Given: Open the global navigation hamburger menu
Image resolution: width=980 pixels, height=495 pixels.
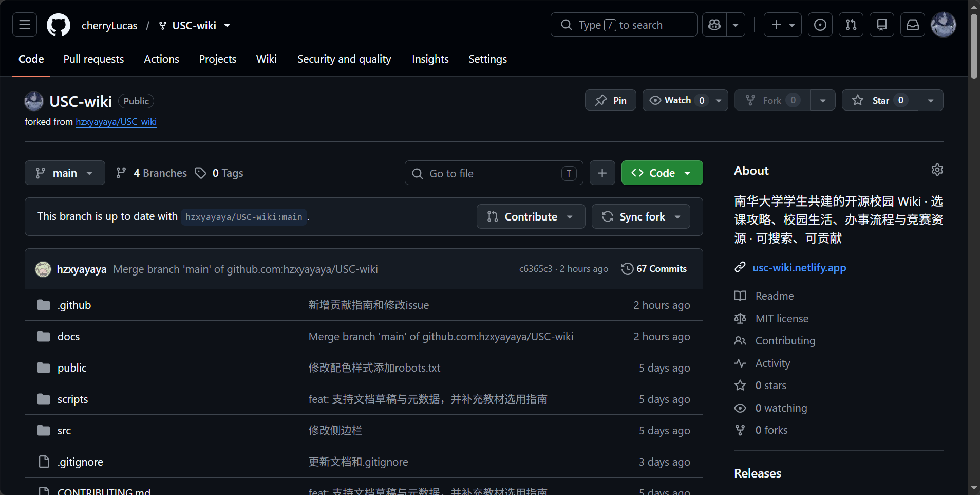Looking at the screenshot, I should click(x=25, y=25).
